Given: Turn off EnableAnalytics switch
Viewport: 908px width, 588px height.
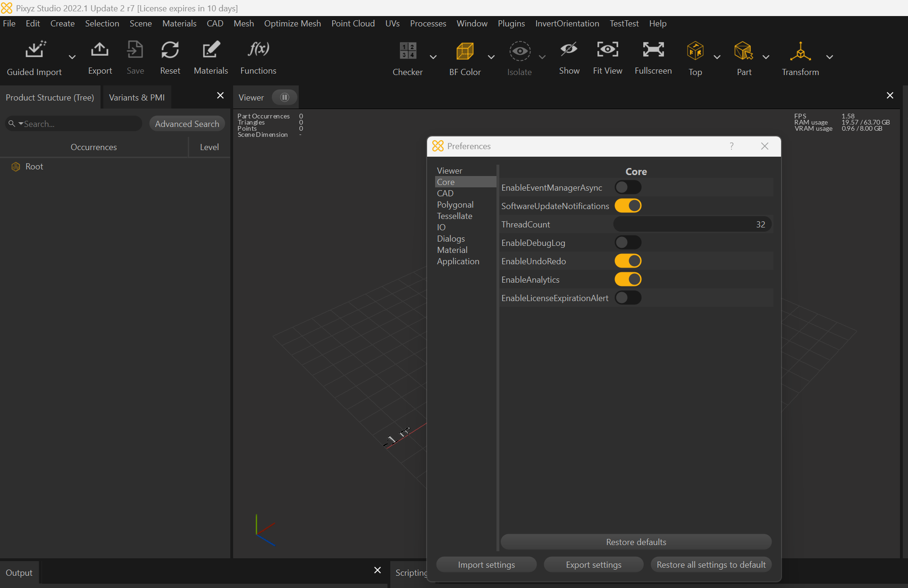Looking at the screenshot, I should coord(628,279).
